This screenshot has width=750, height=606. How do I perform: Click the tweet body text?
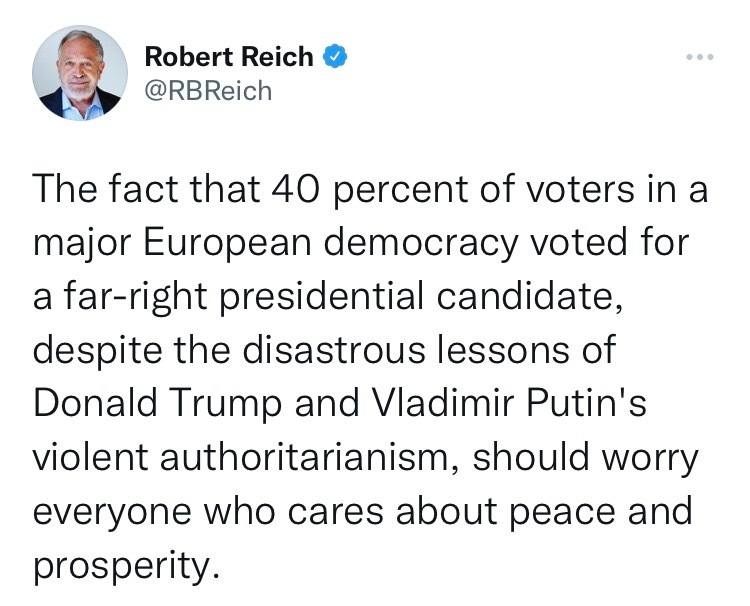368,376
